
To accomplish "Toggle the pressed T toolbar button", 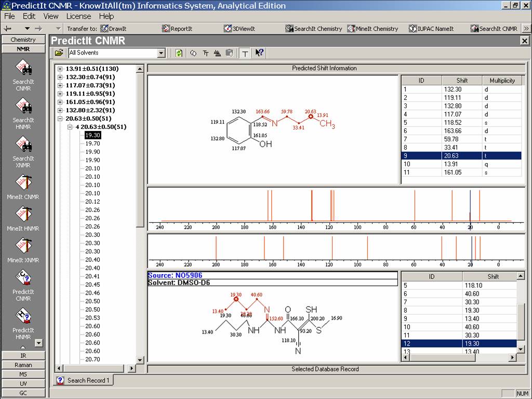I will pyautogui.click(x=245, y=53).
